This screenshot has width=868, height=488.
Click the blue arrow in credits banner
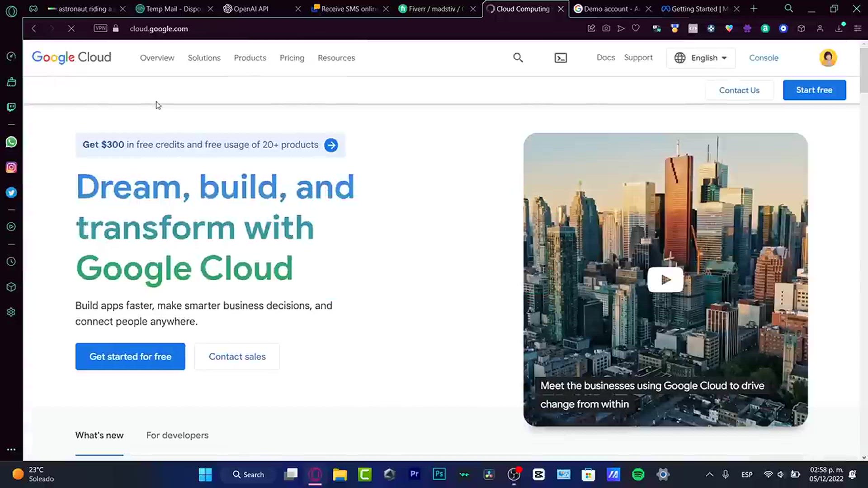coord(331,145)
